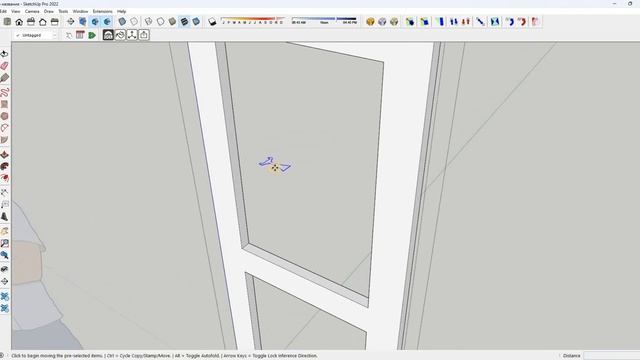Select the Rectangle tool

click(4, 104)
